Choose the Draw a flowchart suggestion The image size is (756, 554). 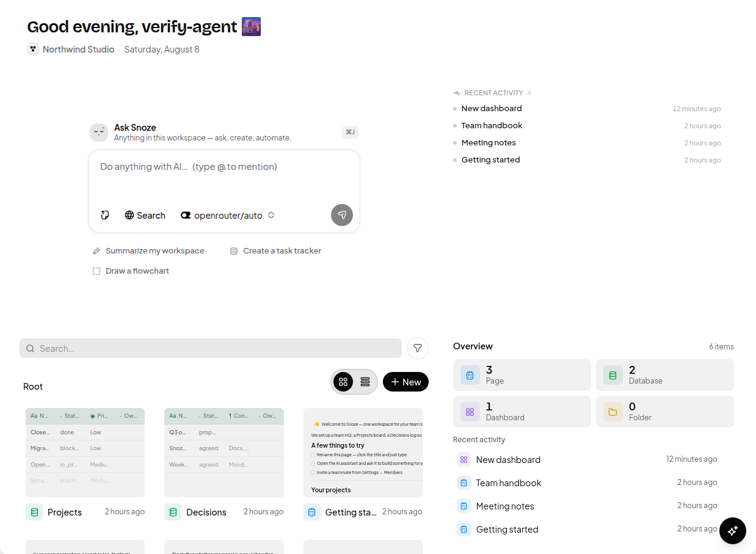131,271
